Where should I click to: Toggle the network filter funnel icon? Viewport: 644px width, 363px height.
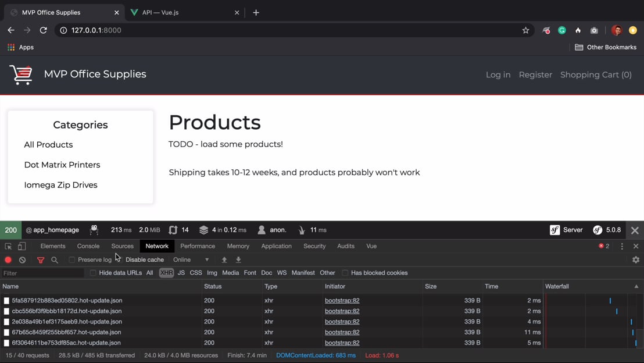[41, 260]
